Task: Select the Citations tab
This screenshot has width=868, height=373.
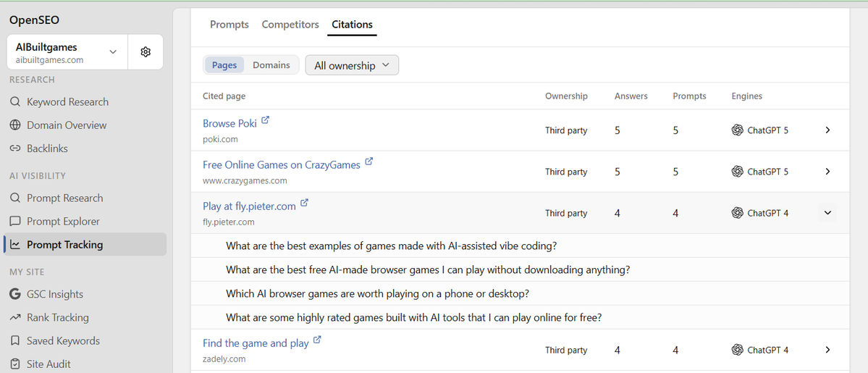Action: 352,25
